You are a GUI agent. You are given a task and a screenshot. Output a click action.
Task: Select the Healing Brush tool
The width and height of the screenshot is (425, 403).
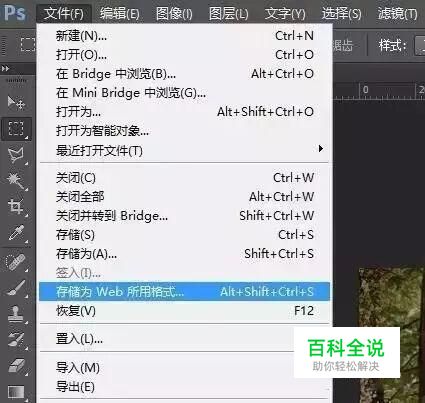(x=16, y=262)
